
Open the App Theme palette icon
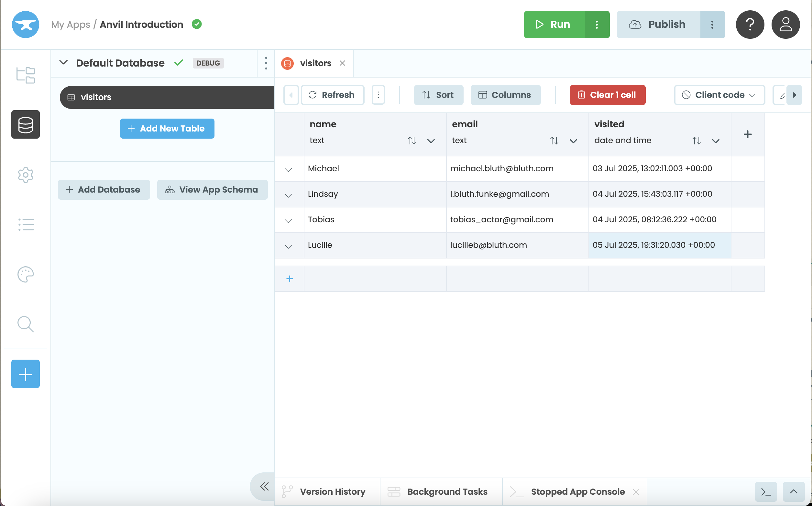coord(26,274)
